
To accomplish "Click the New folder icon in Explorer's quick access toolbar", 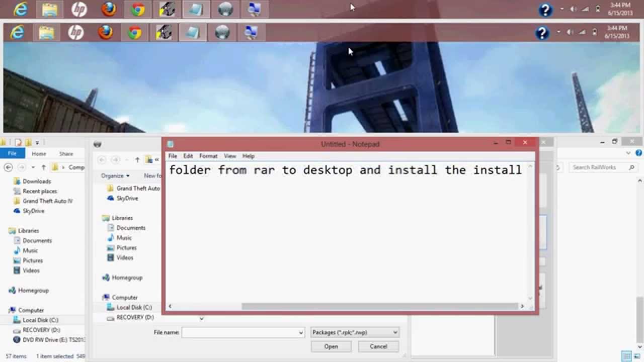I will 29,142.
